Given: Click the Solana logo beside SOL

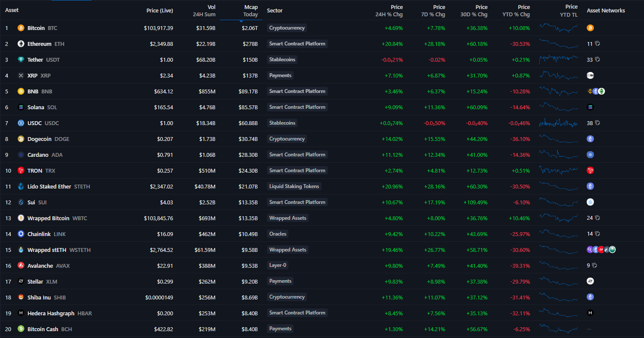Looking at the screenshot, I should 21,107.
